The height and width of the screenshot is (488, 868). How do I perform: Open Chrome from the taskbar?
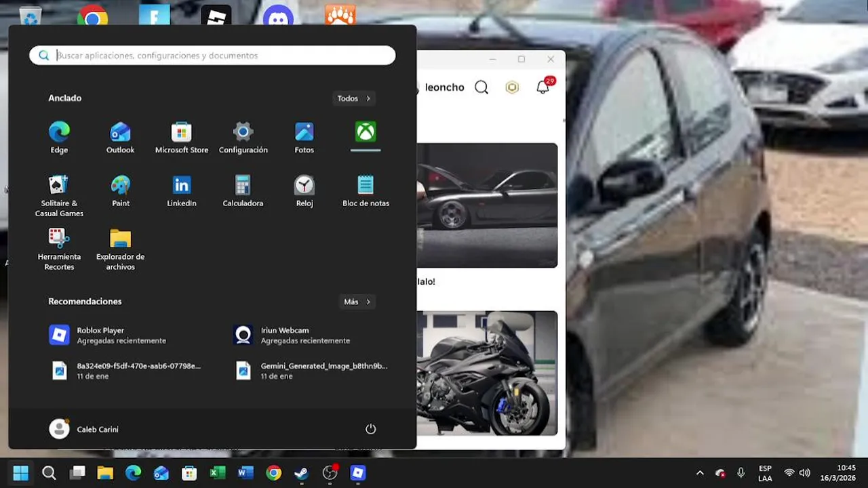tap(274, 472)
